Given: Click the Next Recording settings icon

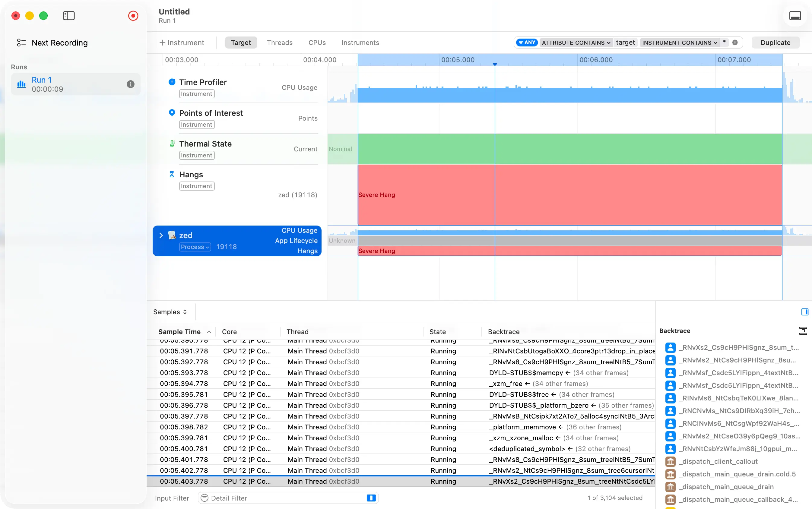Looking at the screenshot, I should click(21, 43).
